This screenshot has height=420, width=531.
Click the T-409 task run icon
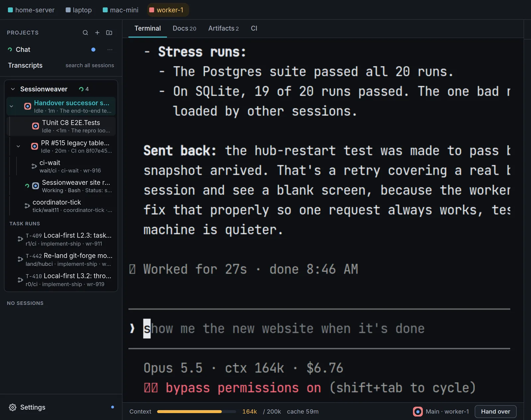click(x=20, y=239)
